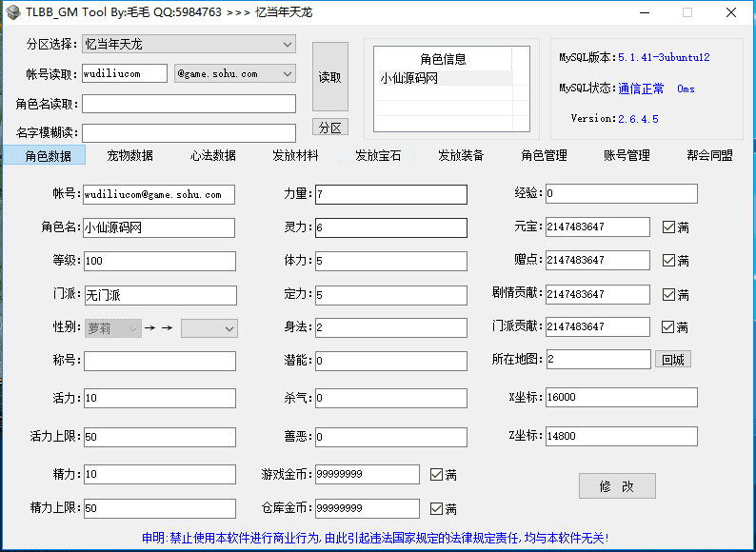Viewport: 756px width, 552px height.
Task: Click the 门派贡献 input field
Action: click(x=598, y=326)
